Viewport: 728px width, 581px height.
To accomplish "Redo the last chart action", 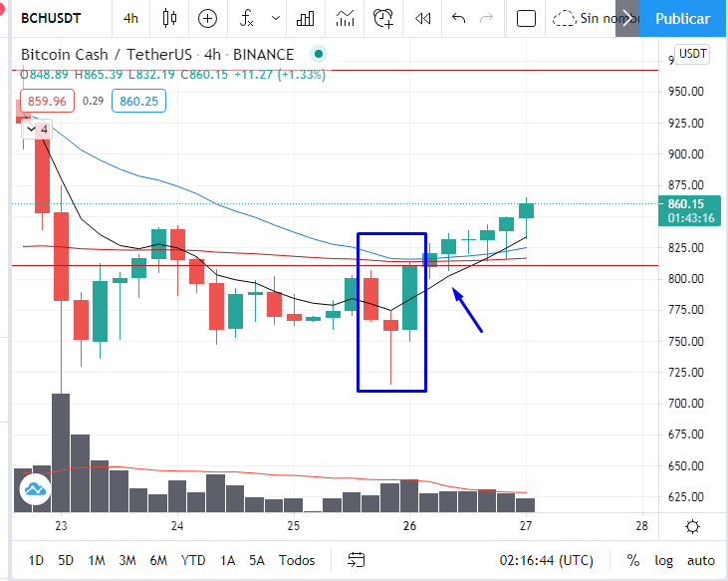I will pos(486,18).
